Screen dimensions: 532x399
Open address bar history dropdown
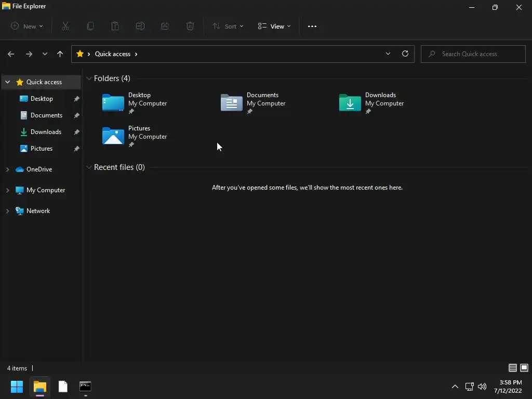click(x=388, y=54)
